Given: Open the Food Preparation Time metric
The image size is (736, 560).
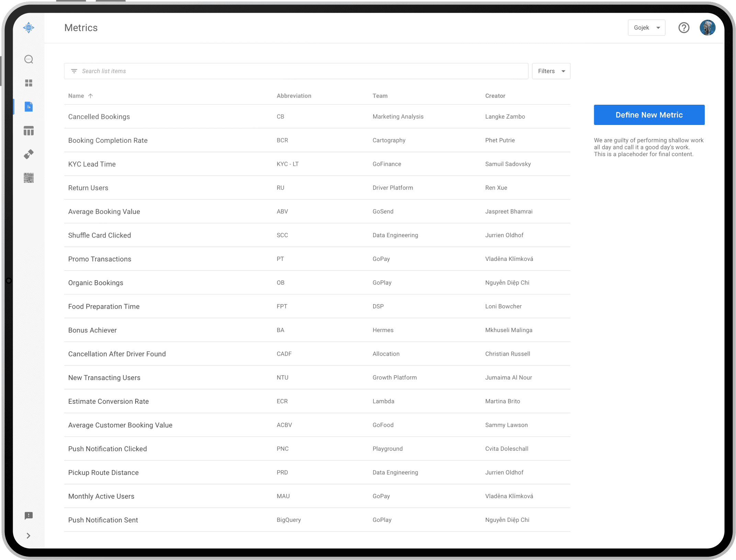Looking at the screenshot, I should [x=104, y=306].
